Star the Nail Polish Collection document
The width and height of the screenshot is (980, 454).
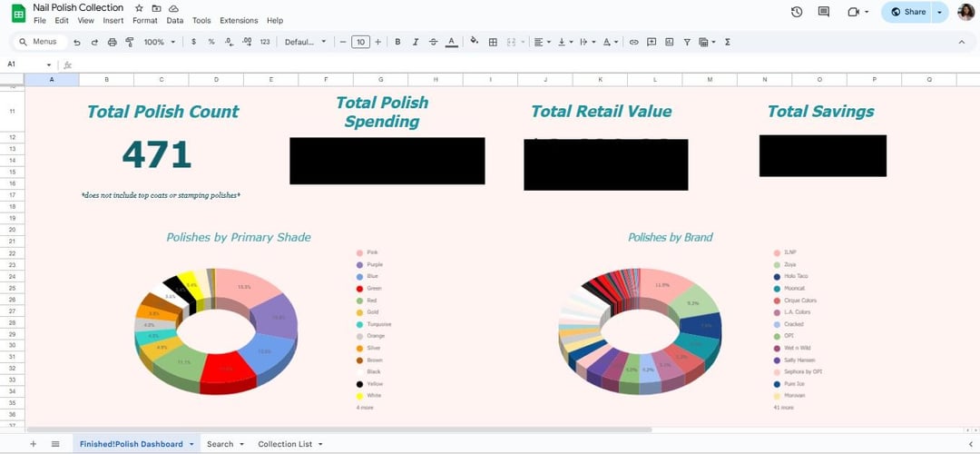tap(139, 8)
